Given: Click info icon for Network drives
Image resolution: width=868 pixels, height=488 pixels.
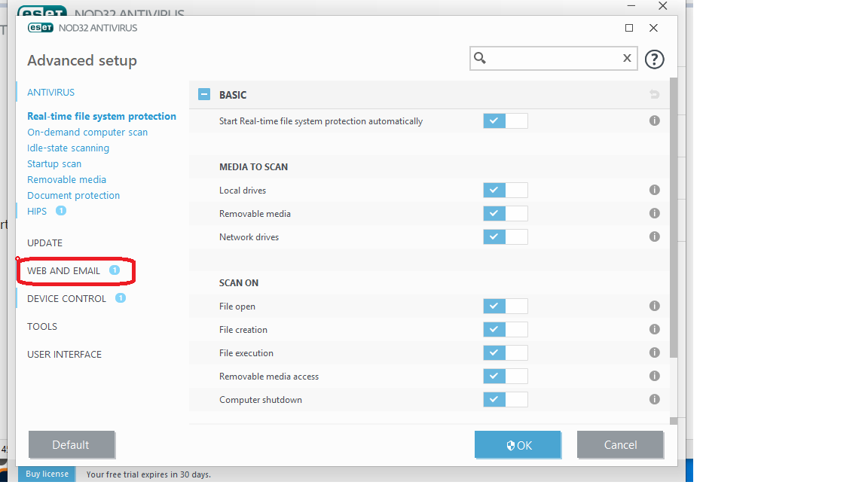Looking at the screenshot, I should tap(654, 236).
